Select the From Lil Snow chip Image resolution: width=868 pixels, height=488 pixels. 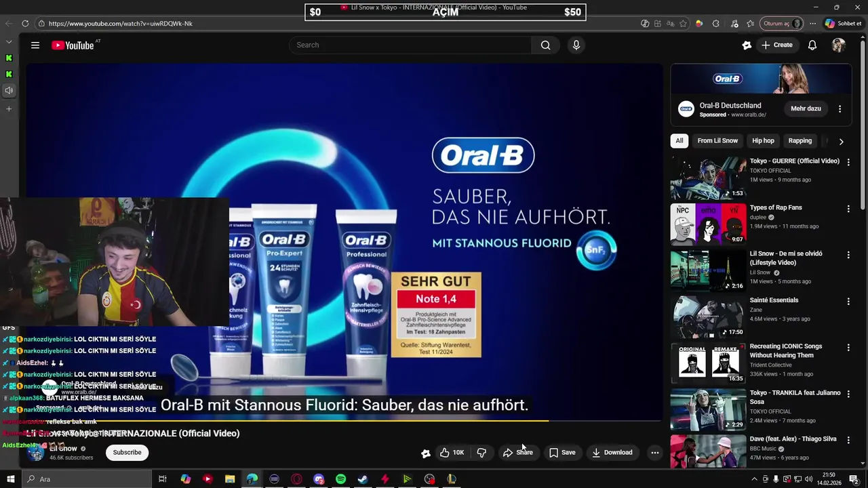717,141
